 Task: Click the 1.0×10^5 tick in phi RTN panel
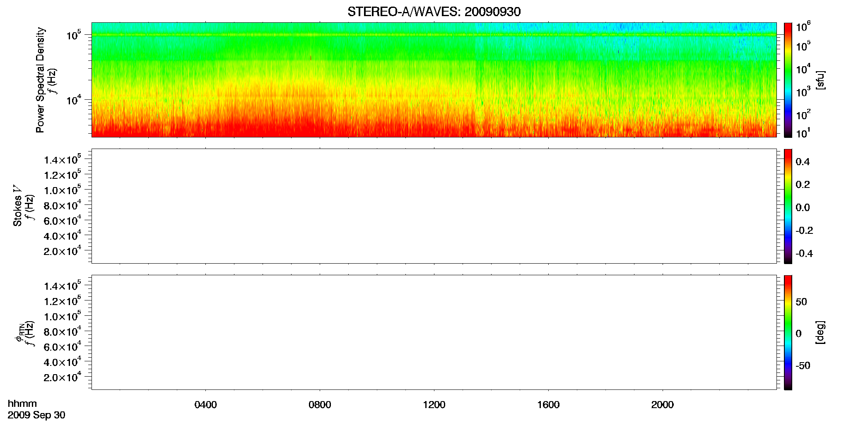tap(63, 316)
